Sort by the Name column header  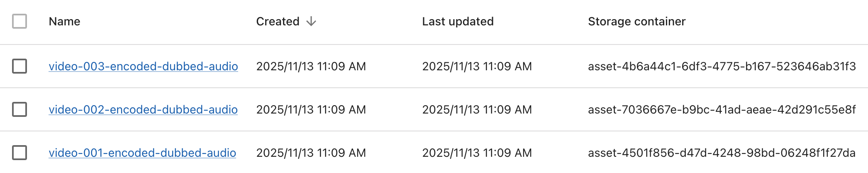pos(64,22)
